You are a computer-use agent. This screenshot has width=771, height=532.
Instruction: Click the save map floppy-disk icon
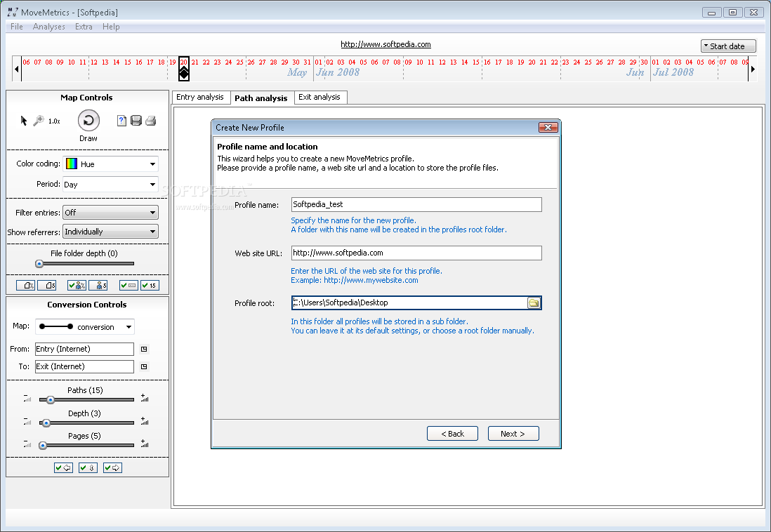136,121
